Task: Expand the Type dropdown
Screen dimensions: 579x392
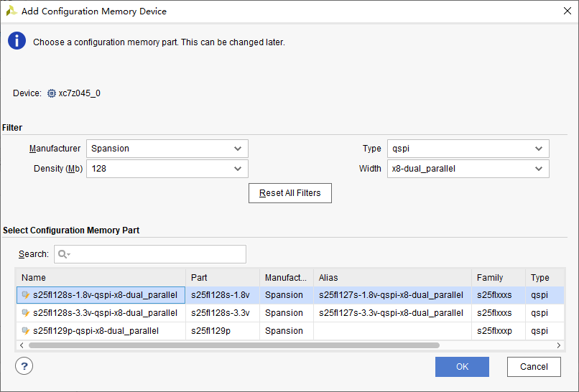Action: point(468,149)
